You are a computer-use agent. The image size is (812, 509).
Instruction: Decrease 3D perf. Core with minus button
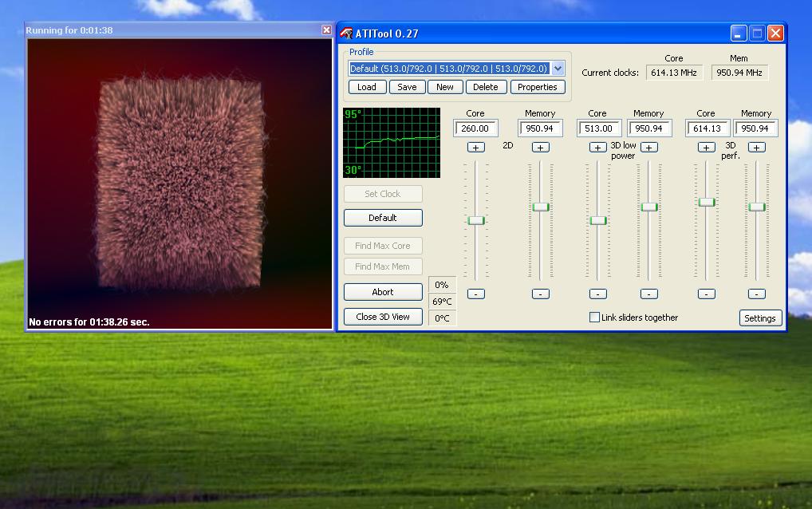(x=707, y=294)
